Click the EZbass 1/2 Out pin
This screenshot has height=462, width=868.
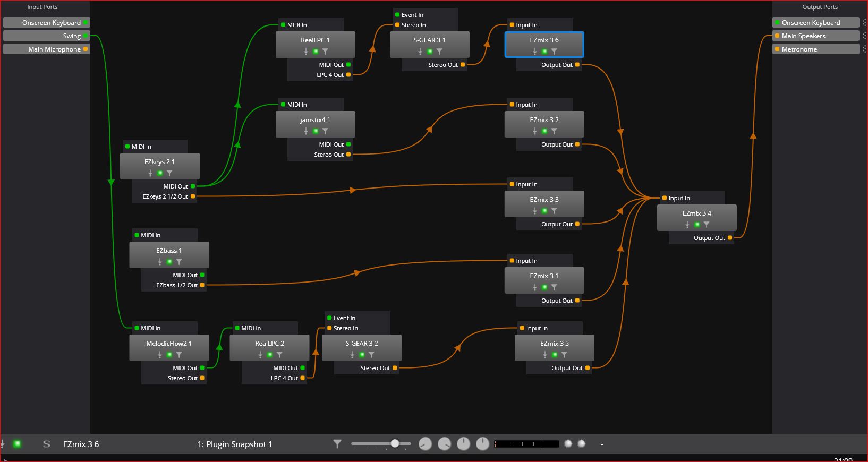202,285
